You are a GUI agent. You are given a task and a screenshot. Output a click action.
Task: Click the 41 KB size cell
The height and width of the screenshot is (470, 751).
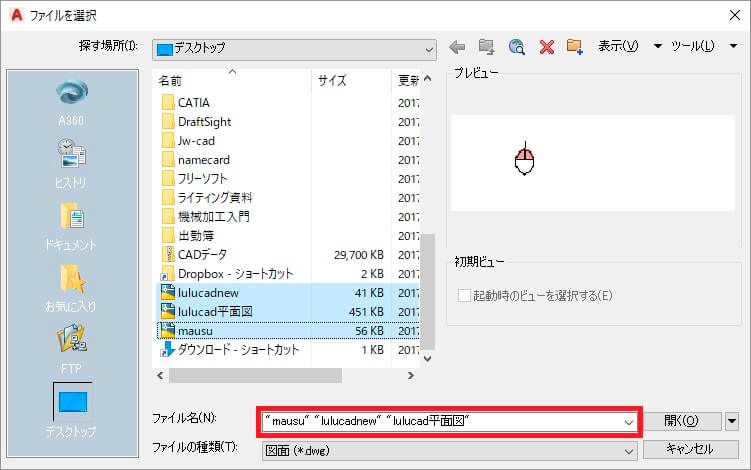[369, 293]
